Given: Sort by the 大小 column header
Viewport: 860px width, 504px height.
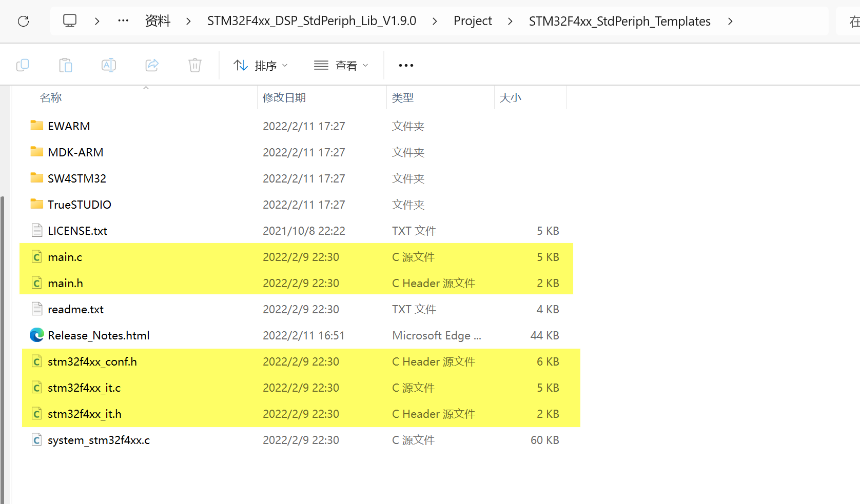Looking at the screenshot, I should point(511,97).
